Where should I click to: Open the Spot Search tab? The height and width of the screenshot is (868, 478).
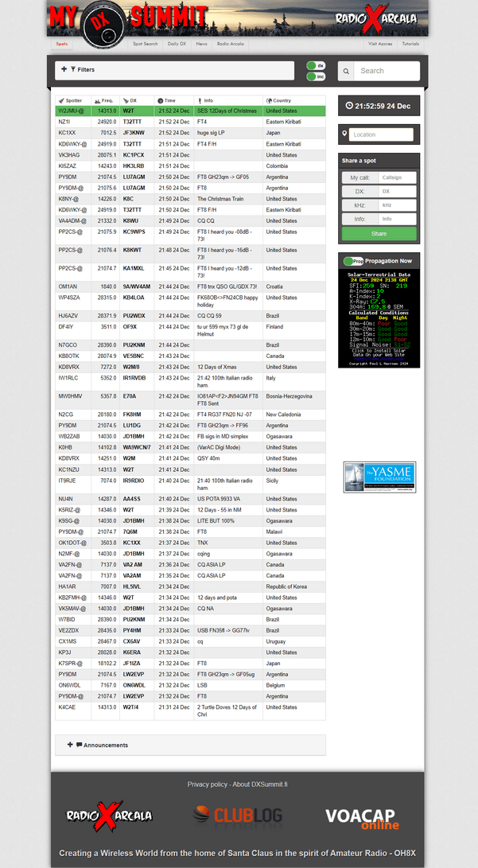tap(145, 44)
